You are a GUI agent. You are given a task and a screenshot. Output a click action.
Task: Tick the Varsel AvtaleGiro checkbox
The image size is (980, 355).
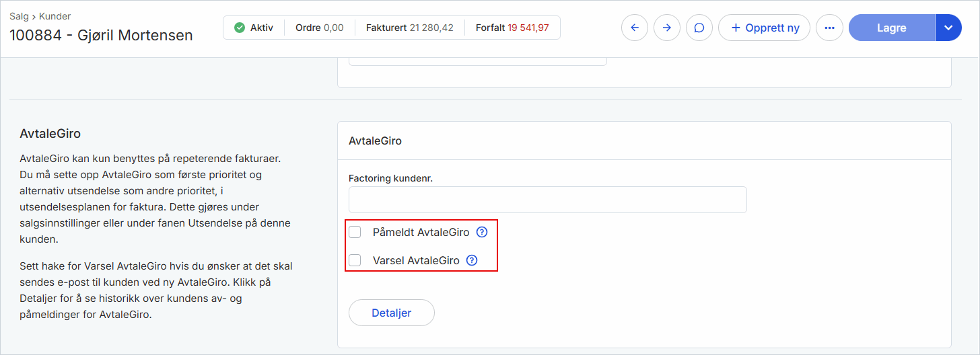[x=355, y=260]
